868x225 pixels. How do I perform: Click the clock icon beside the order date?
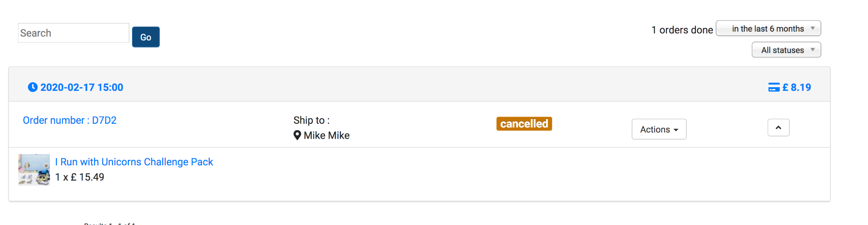[33, 87]
